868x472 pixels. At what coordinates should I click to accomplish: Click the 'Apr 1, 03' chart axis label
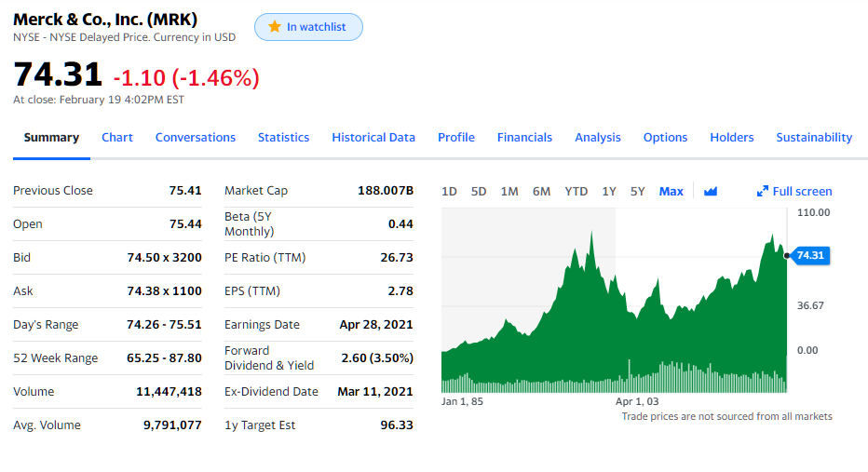[x=637, y=401]
